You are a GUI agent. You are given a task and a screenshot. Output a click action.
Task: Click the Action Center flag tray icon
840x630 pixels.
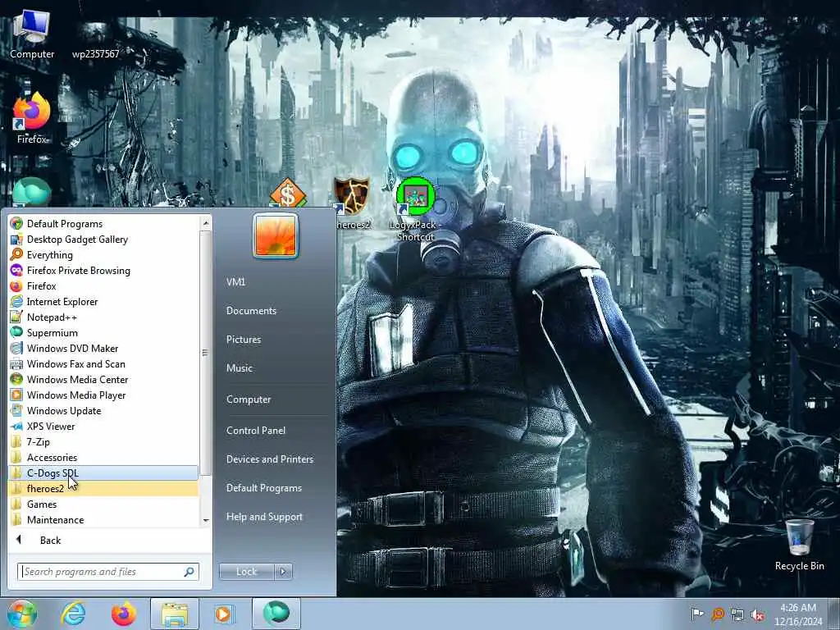coord(697,614)
